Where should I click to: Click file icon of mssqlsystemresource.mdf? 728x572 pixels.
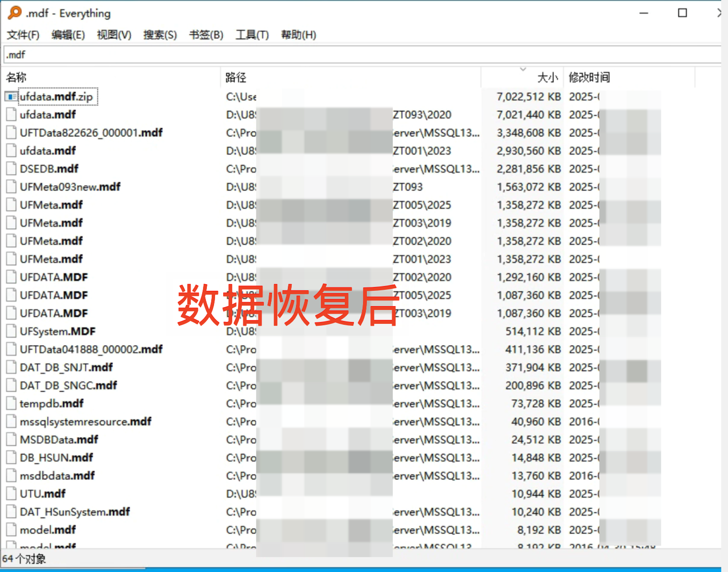point(11,422)
